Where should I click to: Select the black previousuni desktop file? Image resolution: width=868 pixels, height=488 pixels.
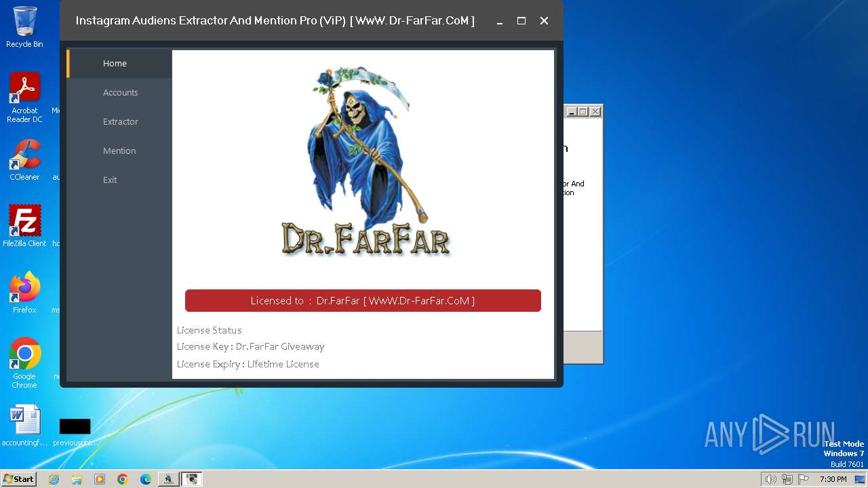pos(75,432)
